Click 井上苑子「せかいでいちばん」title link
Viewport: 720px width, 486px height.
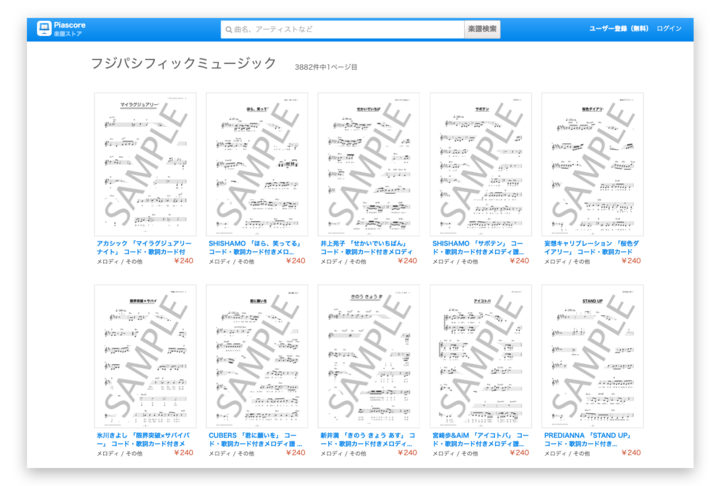(366, 248)
